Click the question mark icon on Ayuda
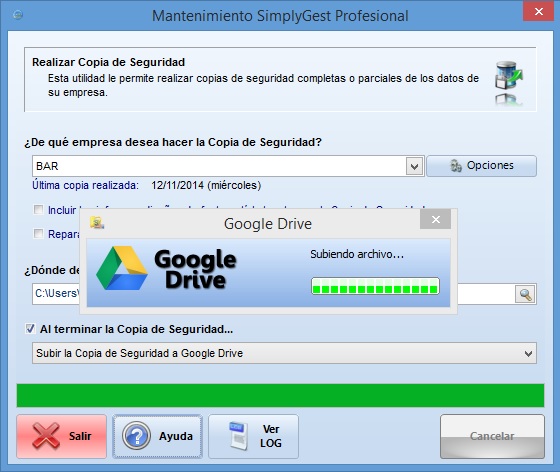The width and height of the screenshot is (560, 472). point(136,435)
